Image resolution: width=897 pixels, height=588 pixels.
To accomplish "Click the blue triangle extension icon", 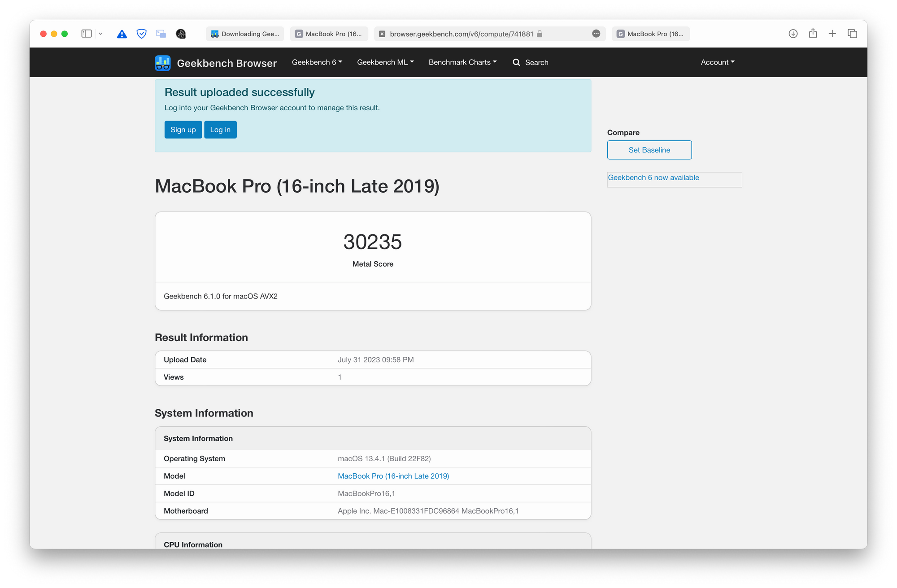I will click(x=122, y=34).
